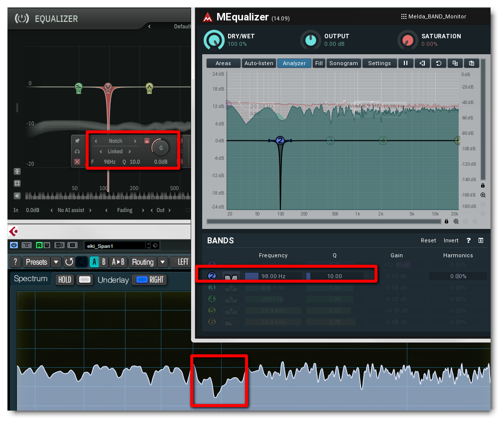Screen dimensions: 504x424
Task: Click the white color swatch after HOLD
Action: click(85, 280)
